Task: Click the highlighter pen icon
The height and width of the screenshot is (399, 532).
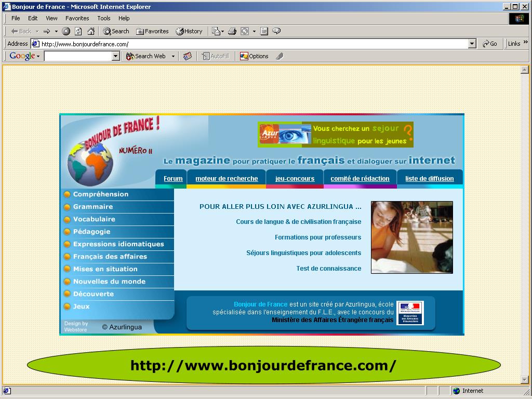Action: (280, 56)
